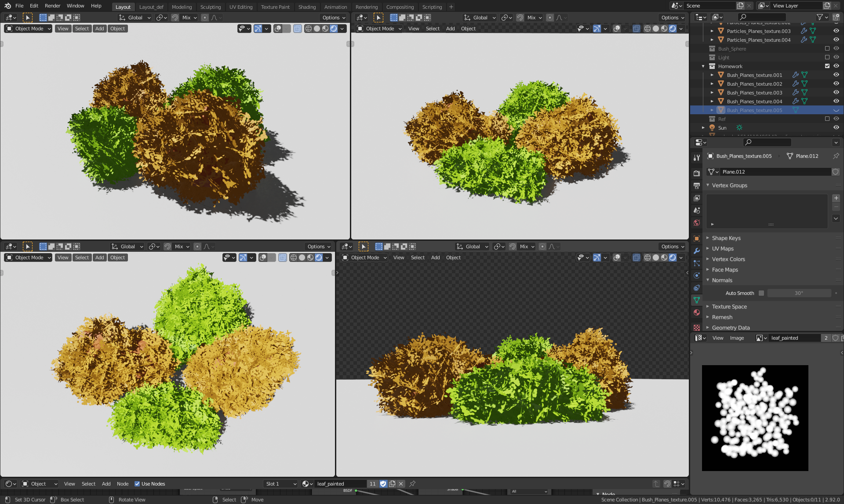
Task: Hide Bush_Planes_texture.003 using its eye icon
Action: pos(836,93)
